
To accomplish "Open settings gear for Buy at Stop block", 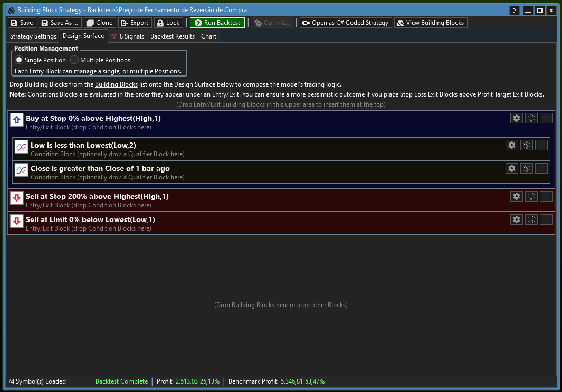I will pos(516,118).
